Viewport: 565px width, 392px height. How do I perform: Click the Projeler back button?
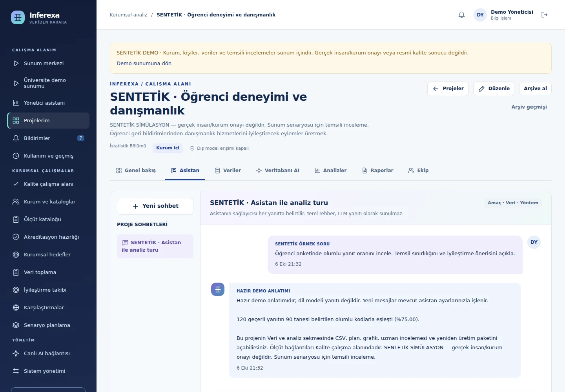(448, 89)
